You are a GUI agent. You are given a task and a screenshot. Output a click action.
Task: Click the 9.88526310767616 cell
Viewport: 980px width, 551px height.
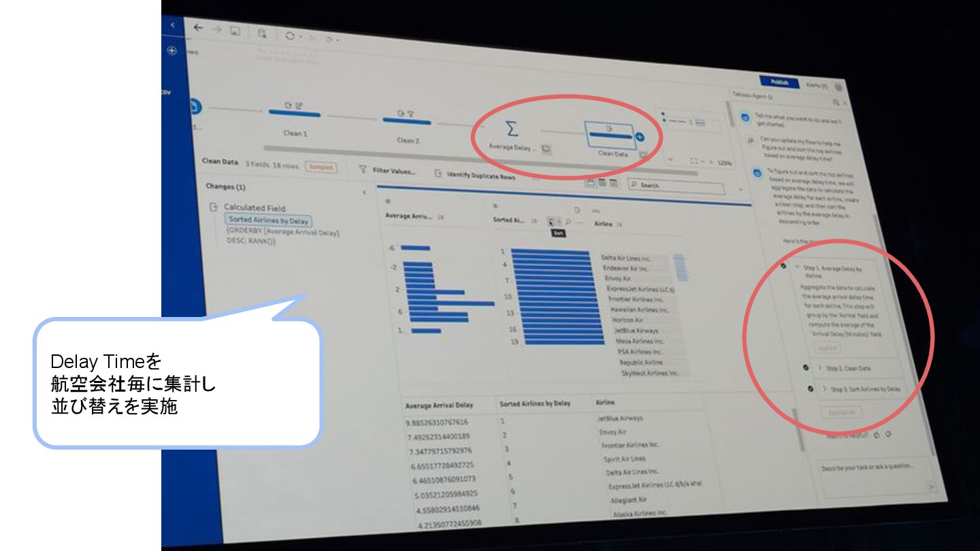coord(437,422)
